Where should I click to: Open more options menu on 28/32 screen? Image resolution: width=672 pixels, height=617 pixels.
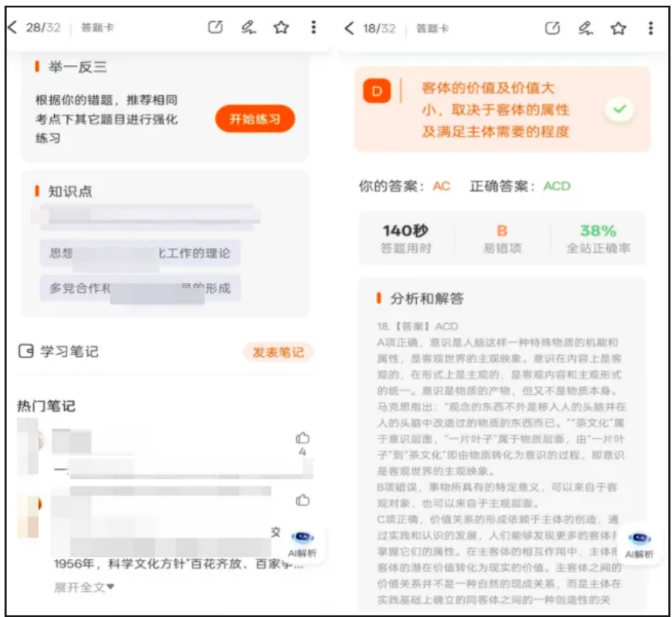click(x=314, y=28)
